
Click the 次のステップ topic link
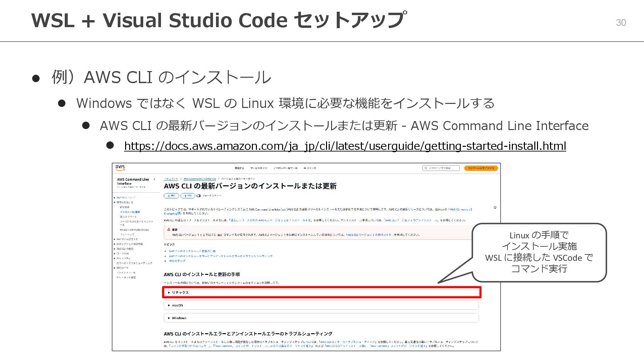tap(177, 261)
